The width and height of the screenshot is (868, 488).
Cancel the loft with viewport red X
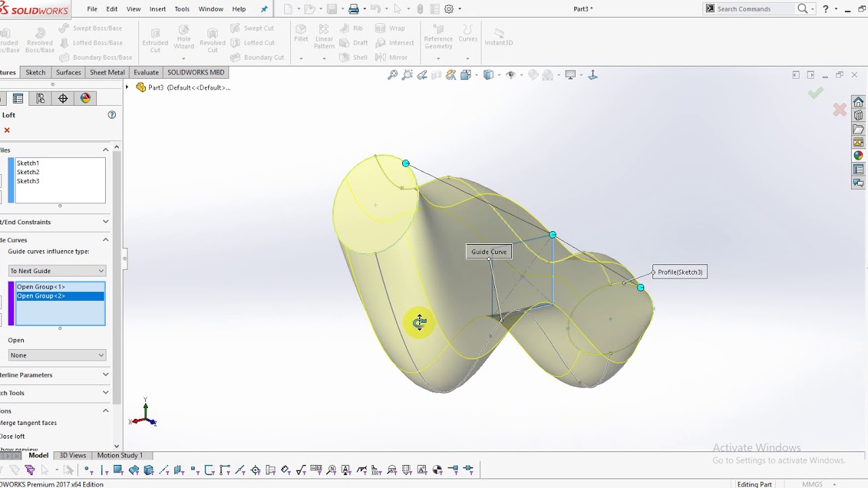[x=840, y=109]
